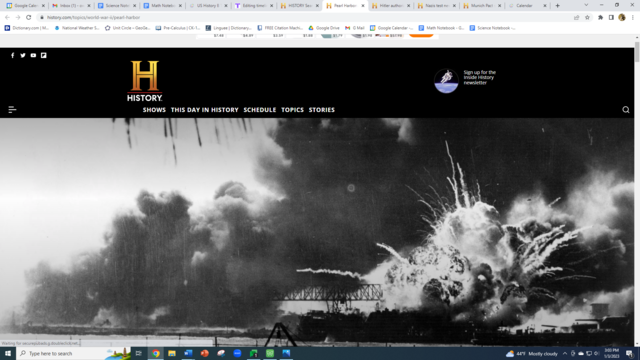Switch to the Gmail Inbox tab
Viewport: 640px width, 360px height.
71,6
